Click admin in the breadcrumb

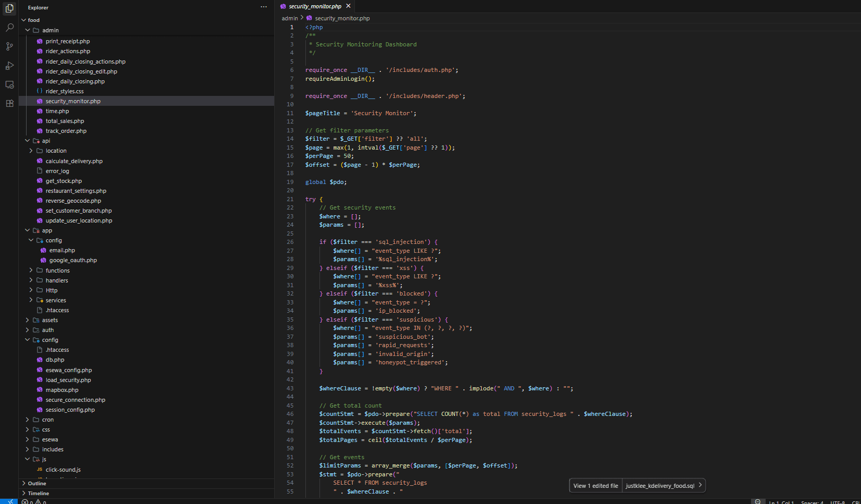click(x=290, y=18)
